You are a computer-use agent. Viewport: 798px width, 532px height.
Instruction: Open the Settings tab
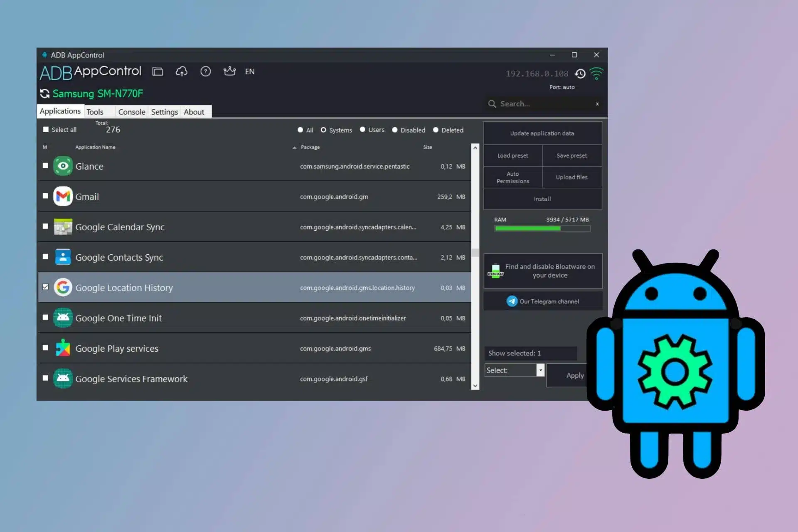pos(164,112)
